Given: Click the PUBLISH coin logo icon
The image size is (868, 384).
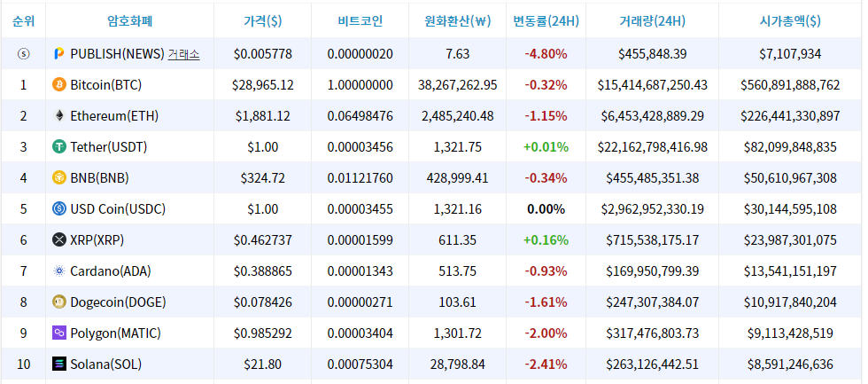Looking at the screenshot, I should 58,54.
